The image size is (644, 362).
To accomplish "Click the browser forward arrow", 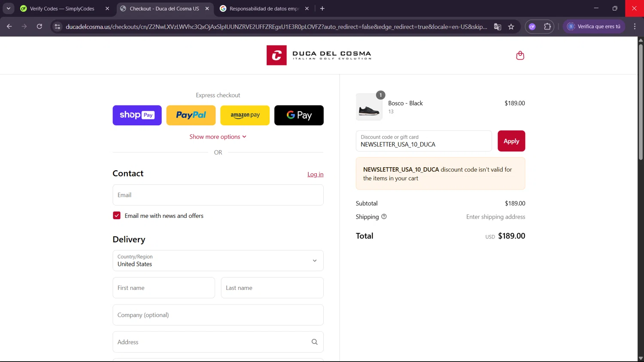I will click(24, 27).
